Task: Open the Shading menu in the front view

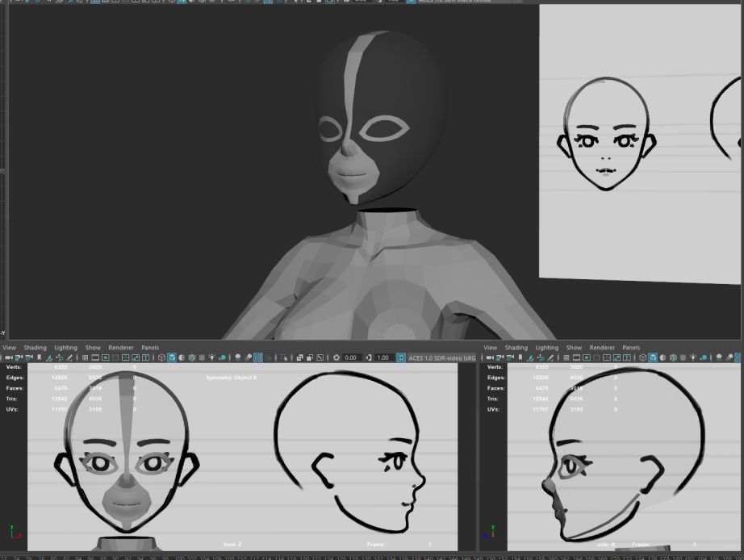Action: (x=35, y=348)
